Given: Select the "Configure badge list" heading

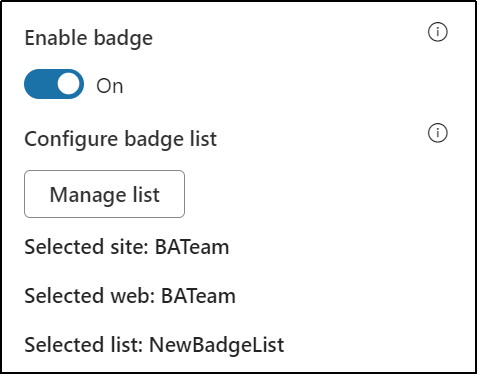Looking at the screenshot, I should click(121, 139).
